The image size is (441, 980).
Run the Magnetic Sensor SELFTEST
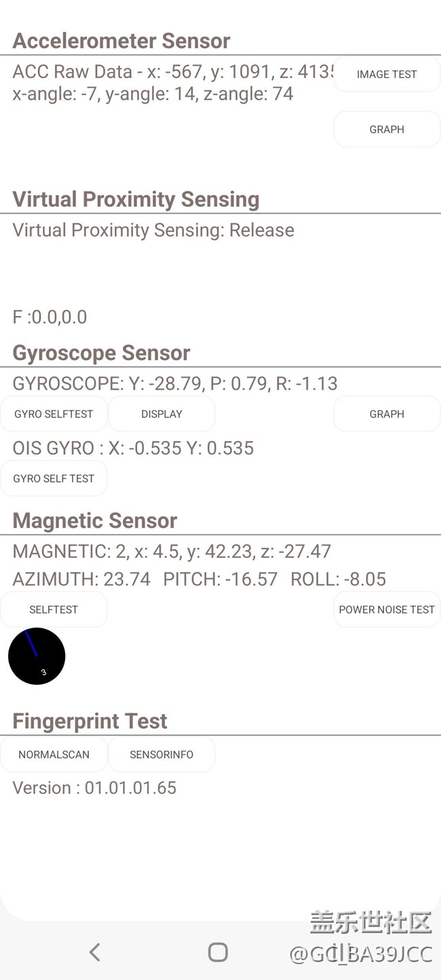54,609
